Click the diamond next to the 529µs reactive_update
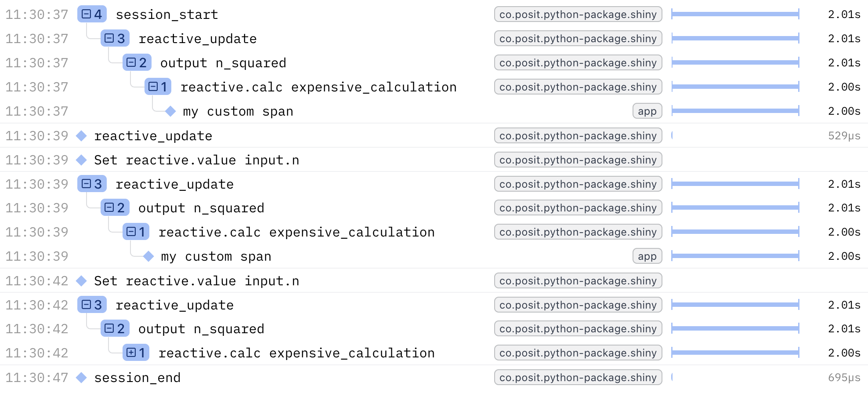The width and height of the screenshot is (868, 393). [x=81, y=136]
